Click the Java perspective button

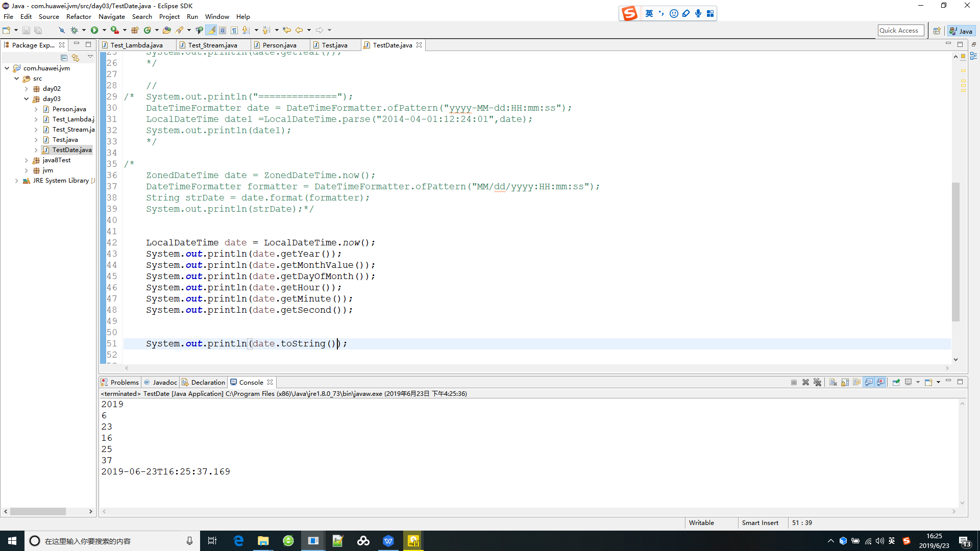pyautogui.click(x=961, y=31)
